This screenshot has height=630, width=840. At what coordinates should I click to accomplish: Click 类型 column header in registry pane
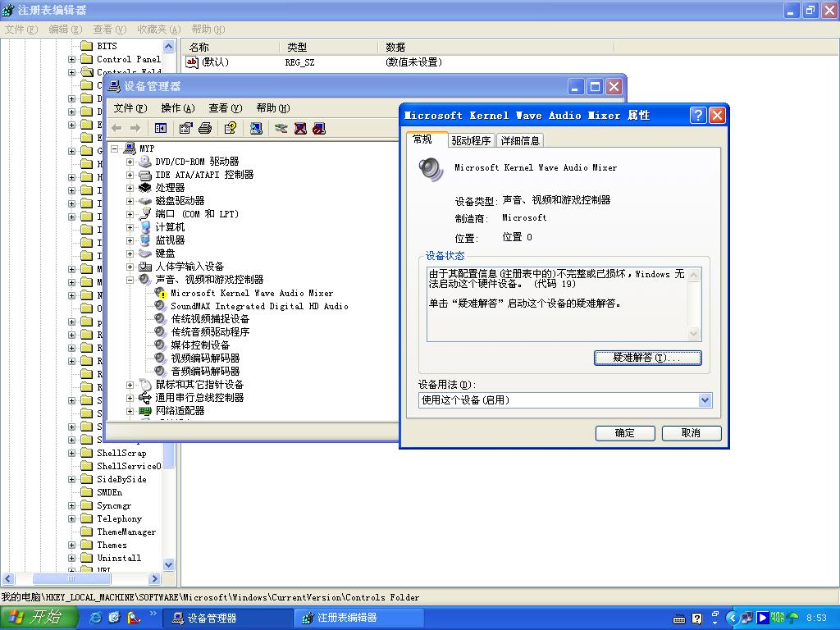pyautogui.click(x=328, y=47)
